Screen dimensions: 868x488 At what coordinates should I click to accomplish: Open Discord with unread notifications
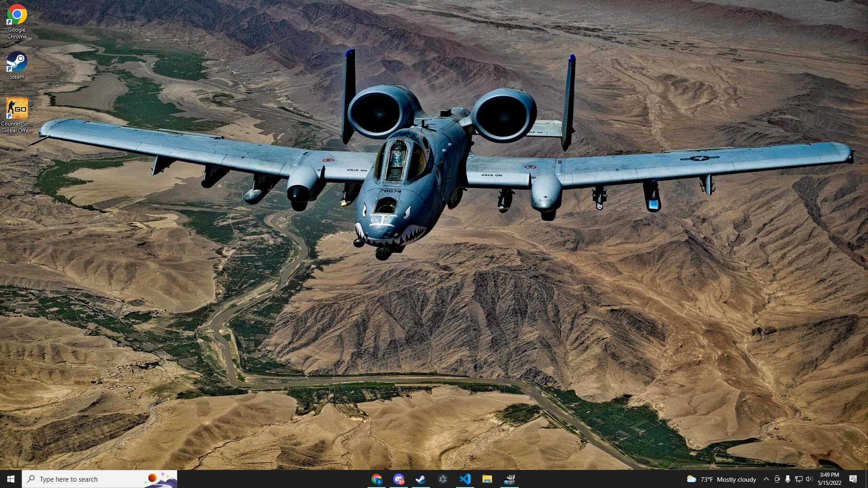tap(399, 479)
